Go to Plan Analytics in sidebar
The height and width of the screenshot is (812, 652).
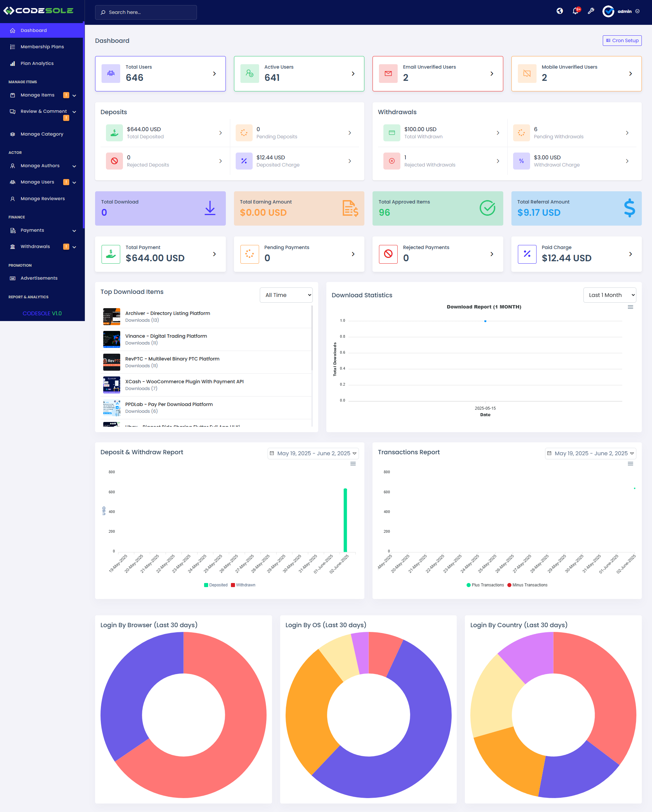click(37, 63)
